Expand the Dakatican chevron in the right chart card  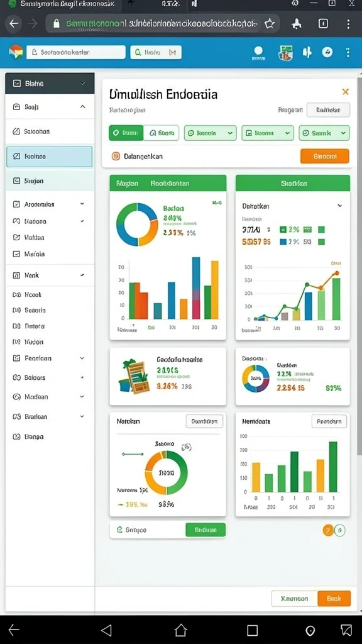click(x=340, y=206)
